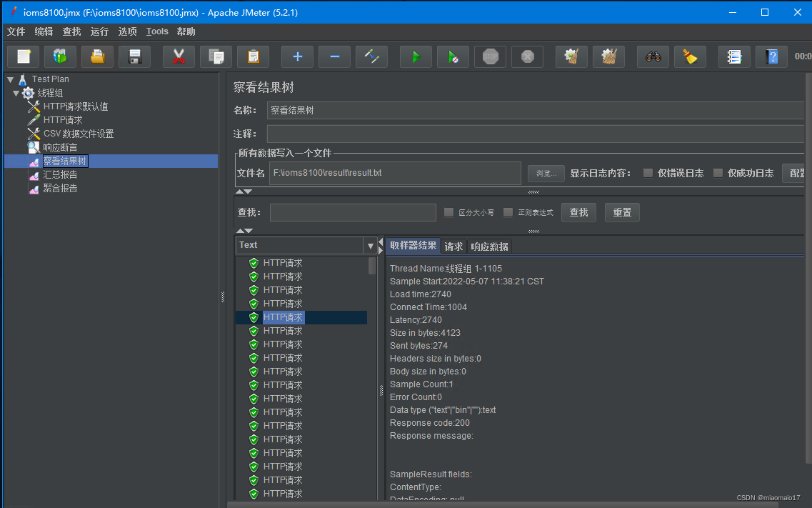Clear all results with double broom icon
This screenshot has height=508, width=812.
click(x=609, y=56)
